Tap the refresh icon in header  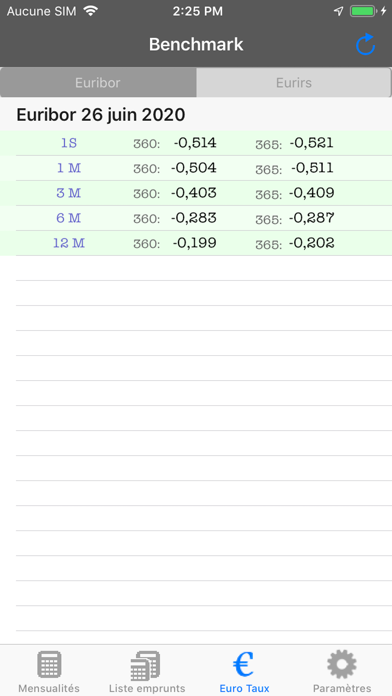(x=366, y=44)
